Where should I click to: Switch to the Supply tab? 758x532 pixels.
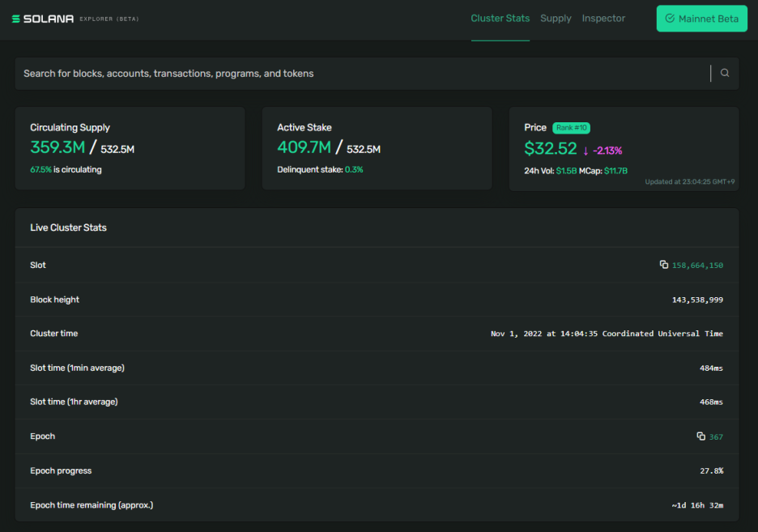[556, 19]
